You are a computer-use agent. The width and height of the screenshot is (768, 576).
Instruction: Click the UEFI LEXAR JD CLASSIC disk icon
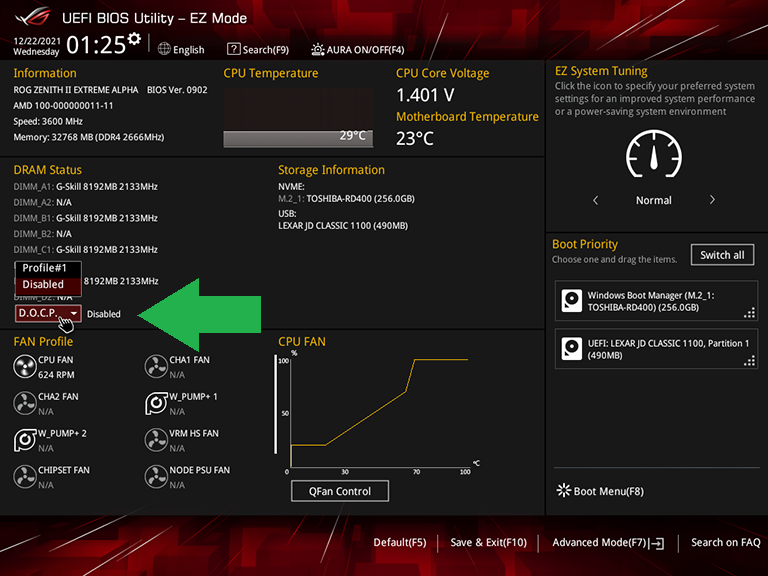pyautogui.click(x=572, y=349)
